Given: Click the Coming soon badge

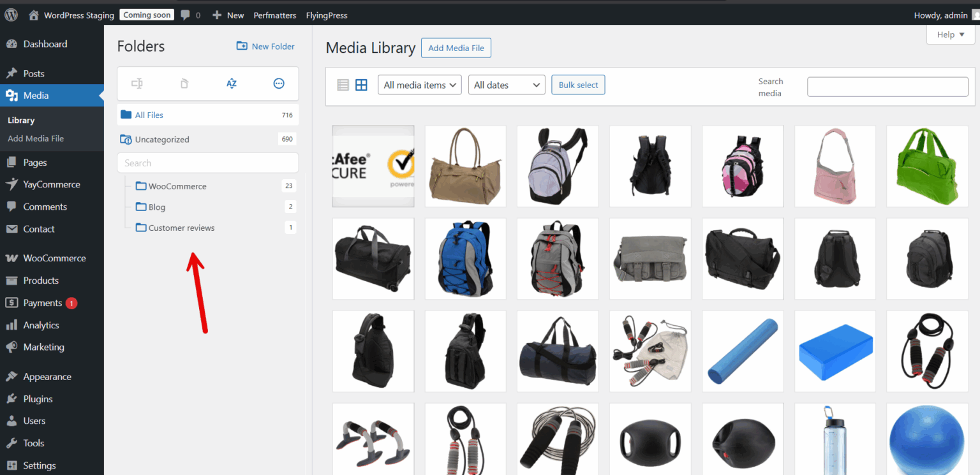Looking at the screenshot, I should click(x=147, y=15).
